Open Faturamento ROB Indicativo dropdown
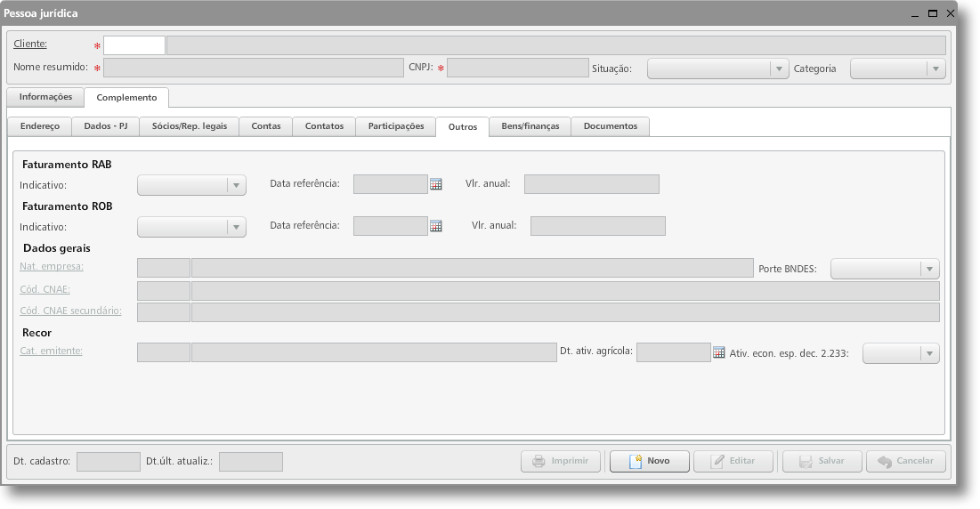 tap(191, 227)
